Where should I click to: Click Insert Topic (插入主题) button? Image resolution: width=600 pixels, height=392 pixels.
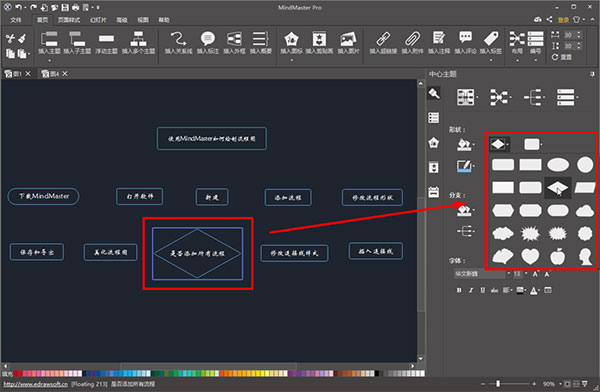tap(49, 42)
